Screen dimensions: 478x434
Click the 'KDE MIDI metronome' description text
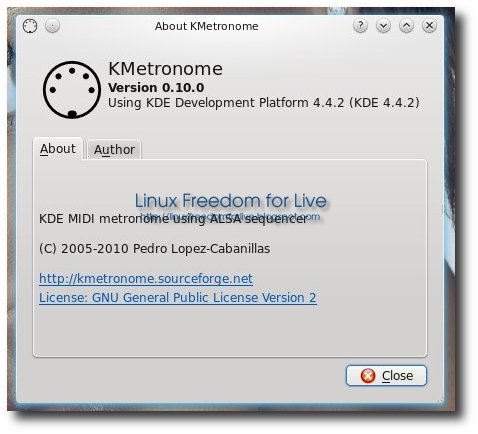point(173,219)
